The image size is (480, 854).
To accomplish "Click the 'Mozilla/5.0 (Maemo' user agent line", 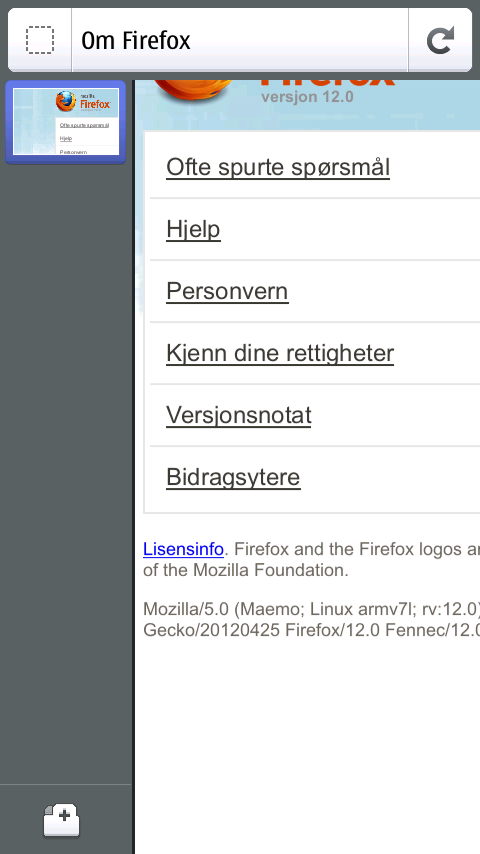I will point(311,609).
